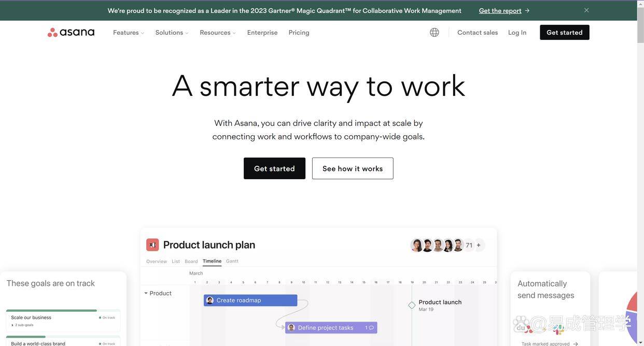644x346 pixels.
Task: Click the black Get started hero button
Action: 274,168
